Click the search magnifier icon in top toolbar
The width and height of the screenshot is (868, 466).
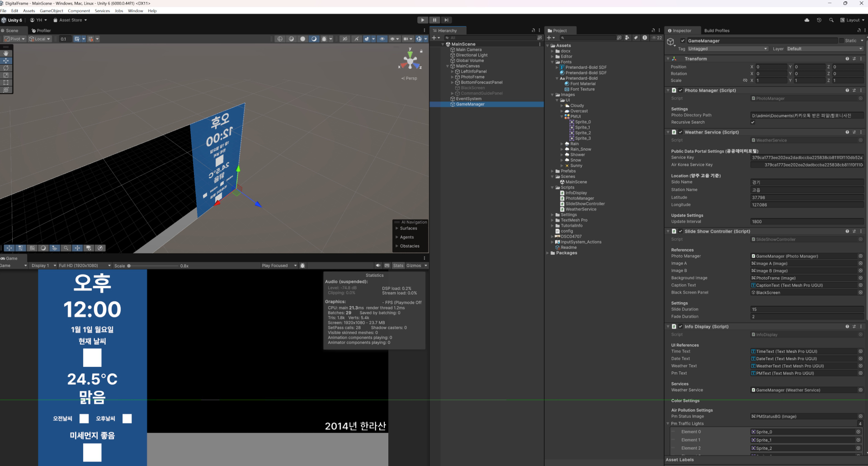click(x=831, y=20)
